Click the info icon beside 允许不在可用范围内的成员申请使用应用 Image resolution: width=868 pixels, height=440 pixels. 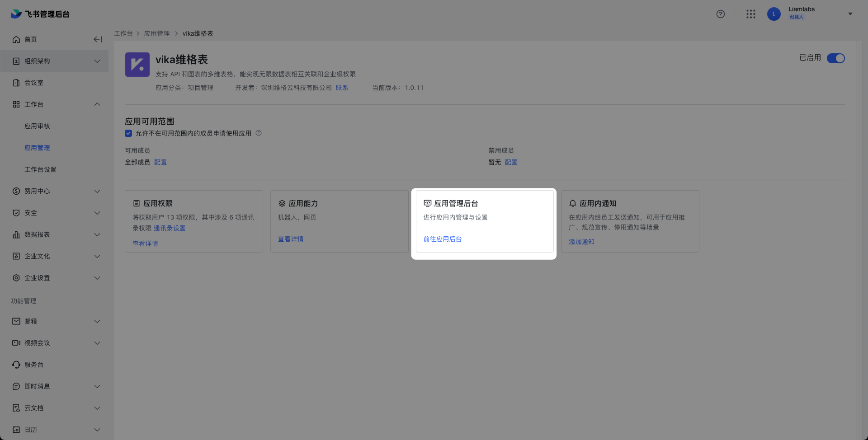click(x=259, y=133)
